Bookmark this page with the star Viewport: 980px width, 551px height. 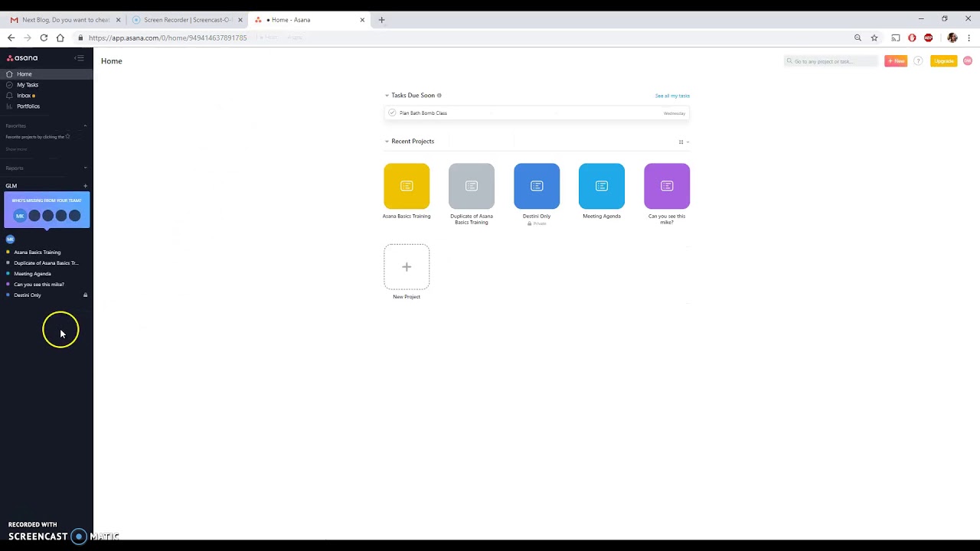click(874, 37)
